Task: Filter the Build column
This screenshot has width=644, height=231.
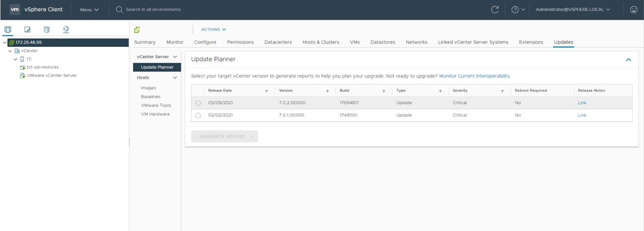Action: click(x=384, y=91)
